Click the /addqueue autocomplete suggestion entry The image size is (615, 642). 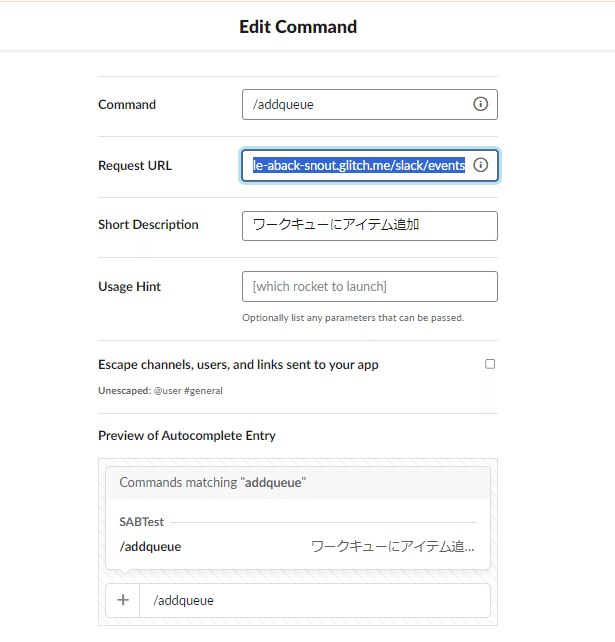[x=298, y=546]
